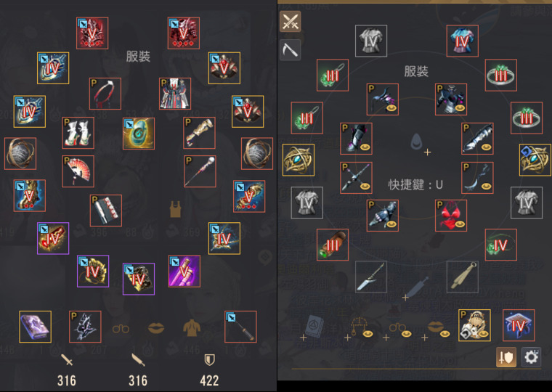This screenshot has width=552, height=392.
Task: Click the white robe outfit costume slot
Action: tap(175, 94)
